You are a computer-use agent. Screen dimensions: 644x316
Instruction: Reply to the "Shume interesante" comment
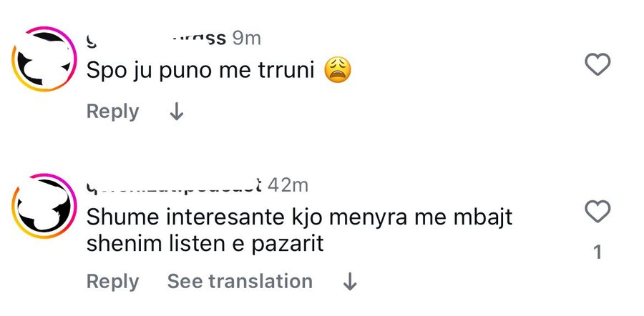pyautogui.click(x=112, y=282)
